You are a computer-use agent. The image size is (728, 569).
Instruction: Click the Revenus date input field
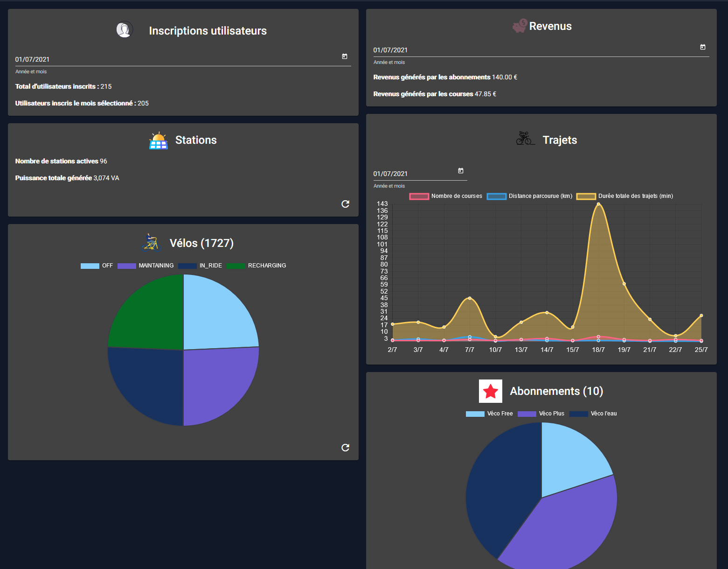click(x=541, y=50)
